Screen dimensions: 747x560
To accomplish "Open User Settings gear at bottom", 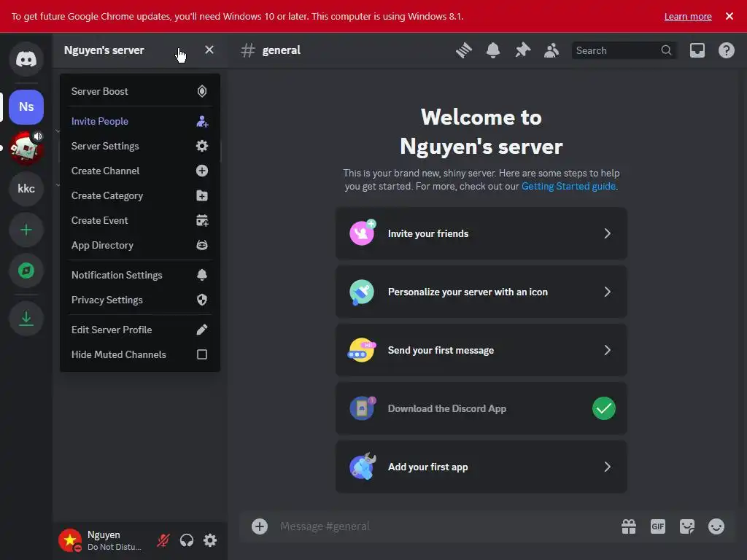I will [210, 540].
